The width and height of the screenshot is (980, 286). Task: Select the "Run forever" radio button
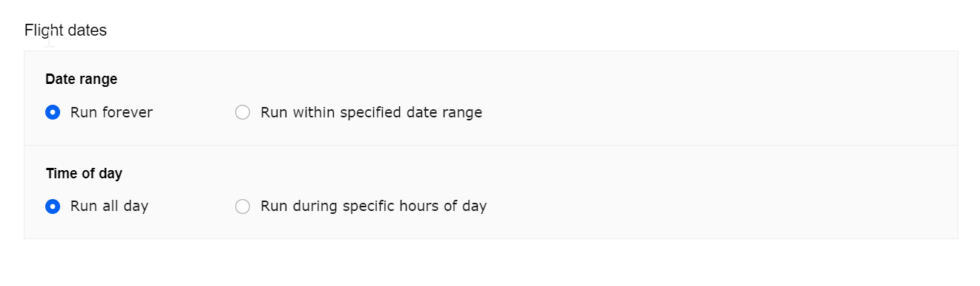coord(53,113)
